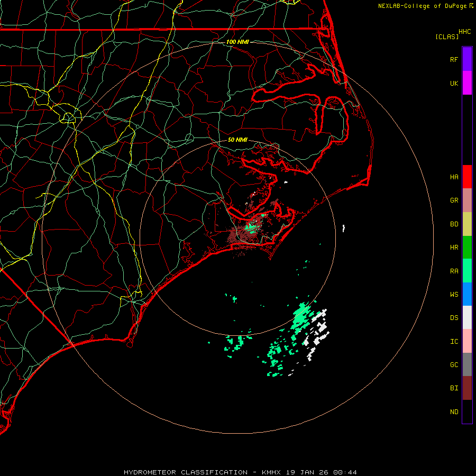The image size is (476, 476).
Task: Click the [CLAS] units label
Action: [x=447, y=36]
